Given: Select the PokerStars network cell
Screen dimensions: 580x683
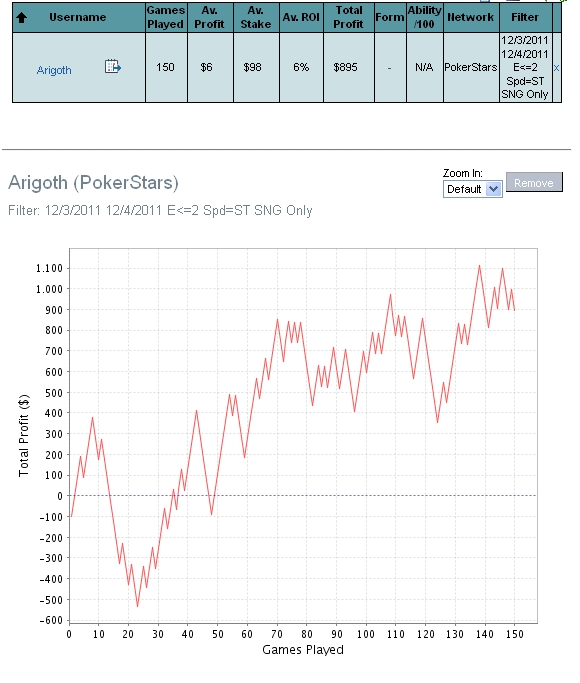Looking at the screenshot, I should 471,68.
